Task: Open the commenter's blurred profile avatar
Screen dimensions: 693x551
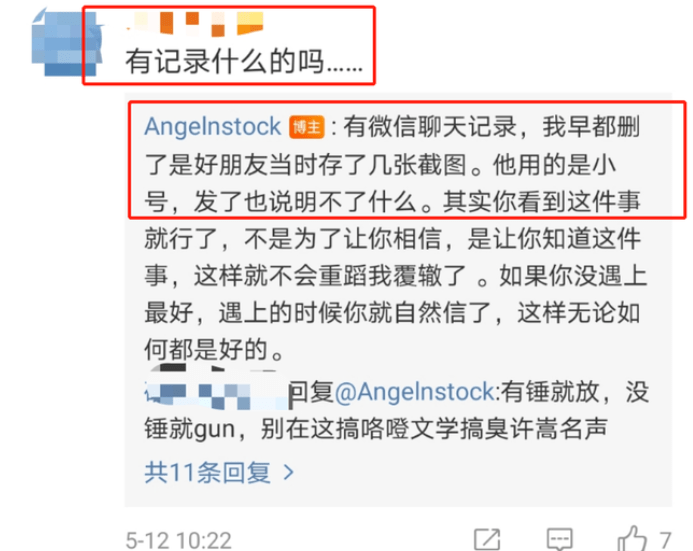Action: (x=66, y=42)
